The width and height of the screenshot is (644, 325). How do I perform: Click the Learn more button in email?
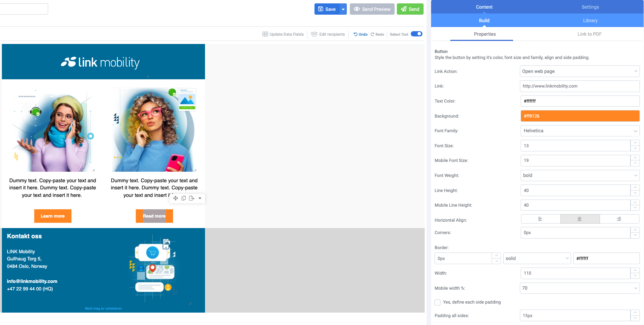pos(53,216)
